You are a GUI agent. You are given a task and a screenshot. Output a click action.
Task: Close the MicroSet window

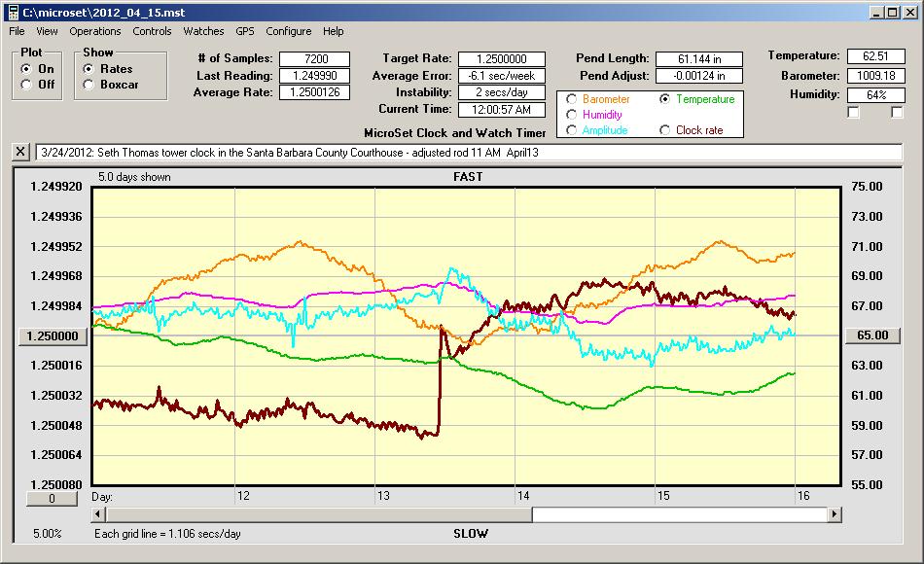coord(909,13)
